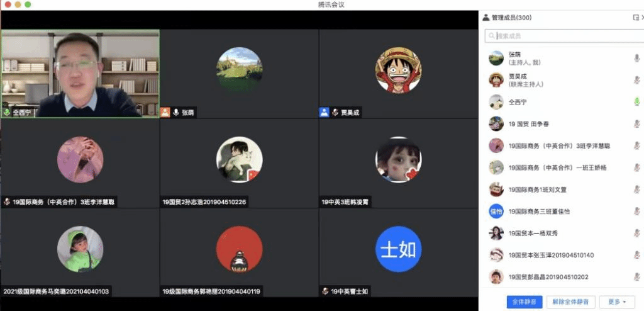Select the blue 士如 avatar video tile
Screen dimensions: 644x311
398,250
